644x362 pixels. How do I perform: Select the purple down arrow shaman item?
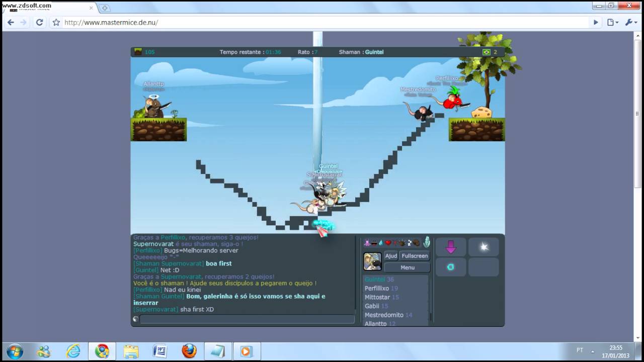tap(451, 247)
